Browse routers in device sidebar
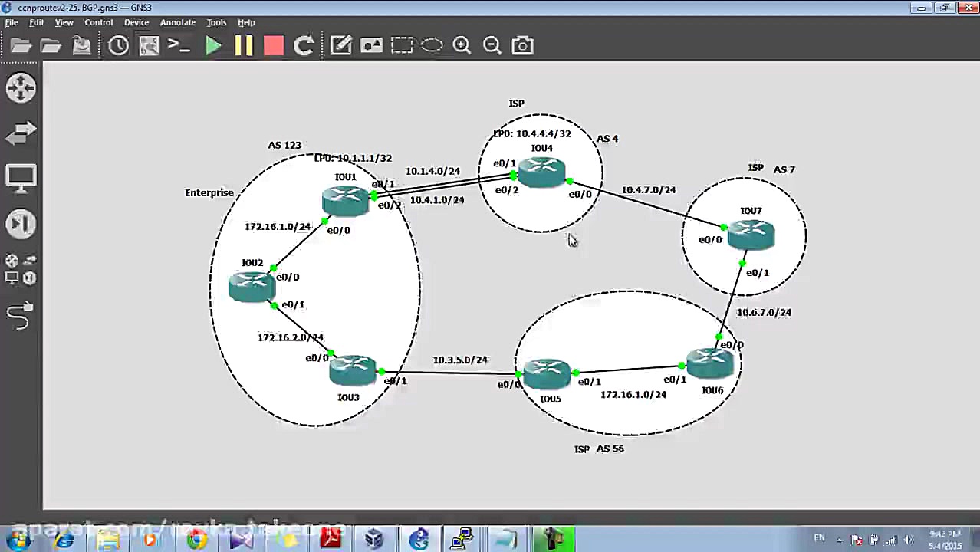 coord(21,88)
